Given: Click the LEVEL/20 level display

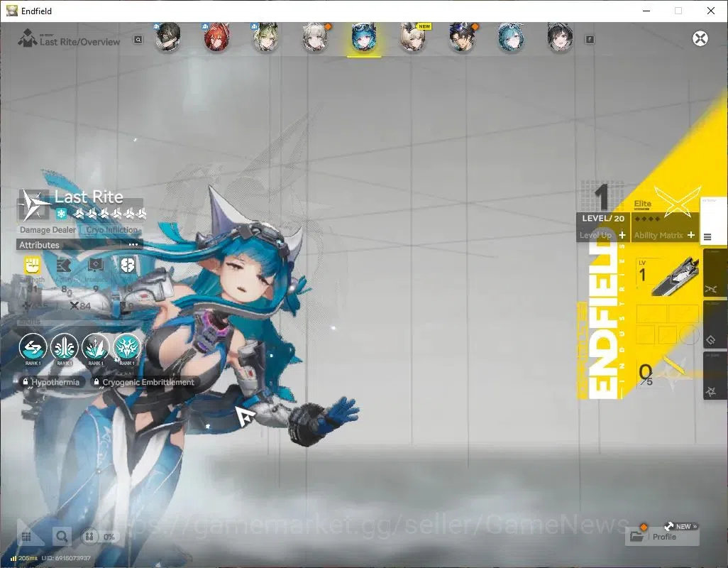Looking at the screenshot, I should point(603,218).
